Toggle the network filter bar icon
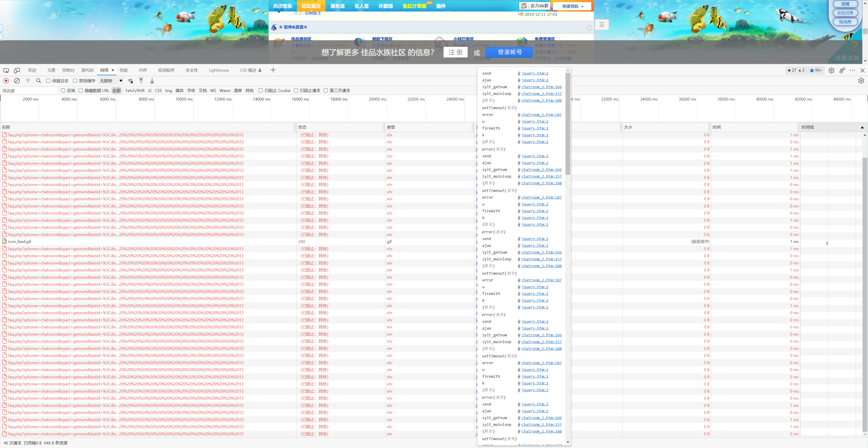Screen dimensions: 868x448 pos(28,81)
